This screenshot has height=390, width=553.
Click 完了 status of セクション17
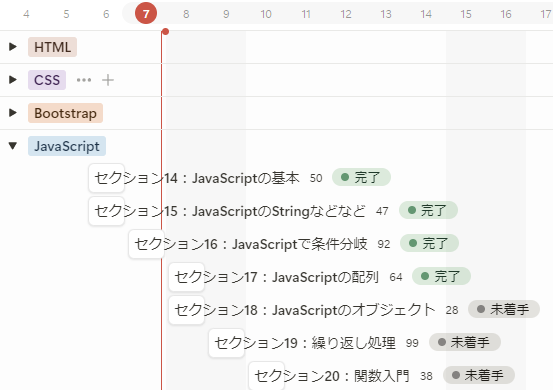441,276
